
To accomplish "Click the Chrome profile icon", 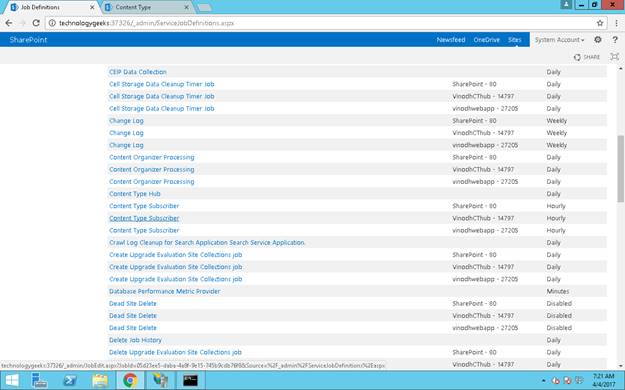I will point(566,4).
